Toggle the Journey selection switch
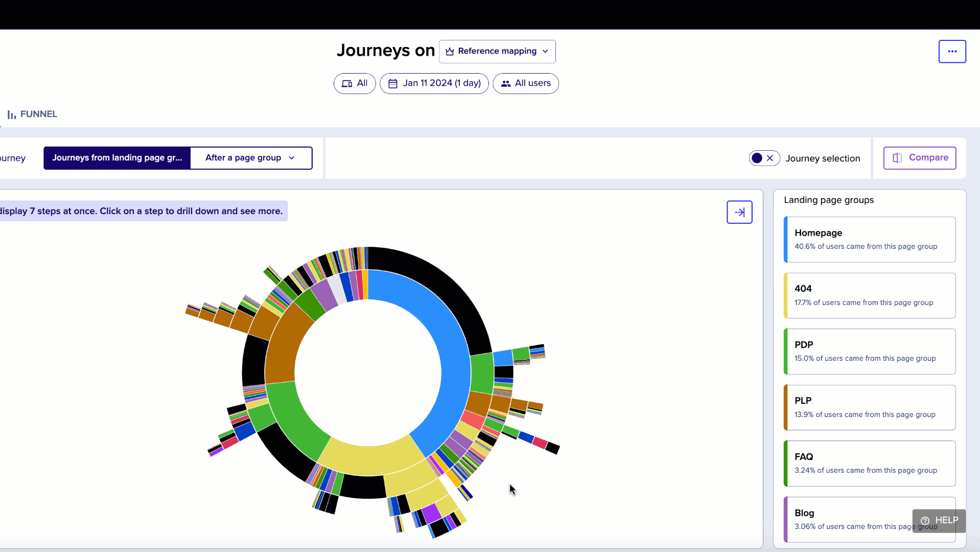980x552 pixels. [764, 158]
